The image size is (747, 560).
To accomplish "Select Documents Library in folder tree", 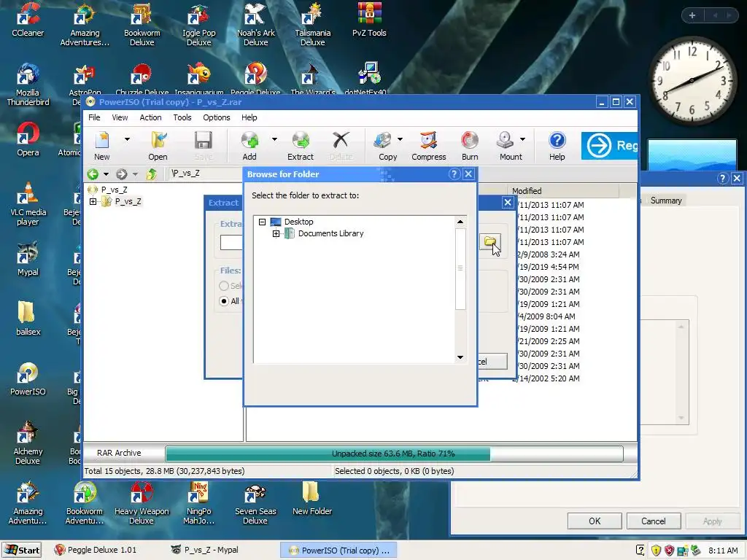I will (330, 233).
